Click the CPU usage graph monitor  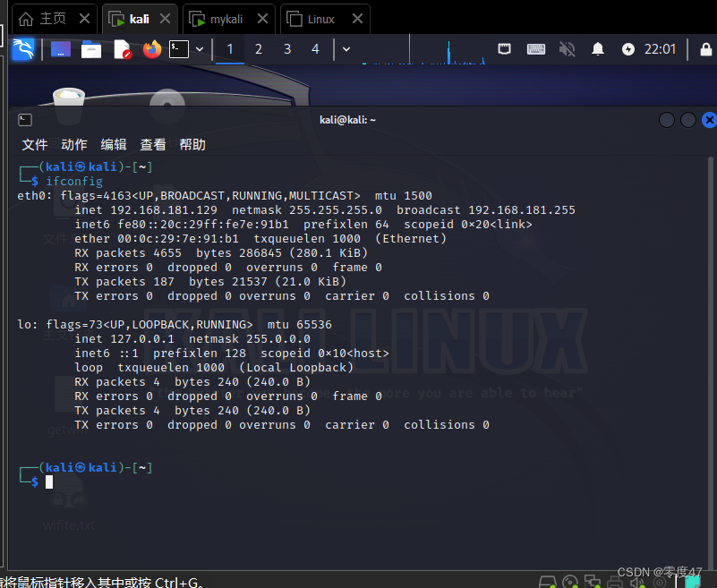click(x=423, y=49)
